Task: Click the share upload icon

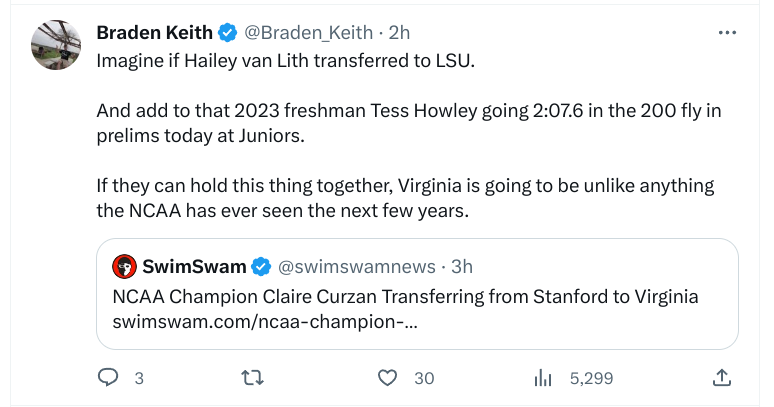Action: pyautogui.click(x=722, y=378)
